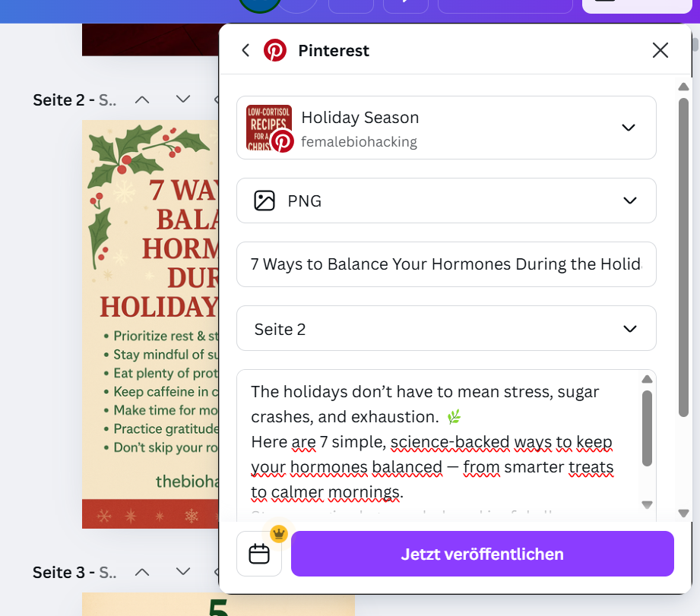Move Seite 3 up with arrow
The height and width of the screenshot is (616, 700).
click(142, 572)
